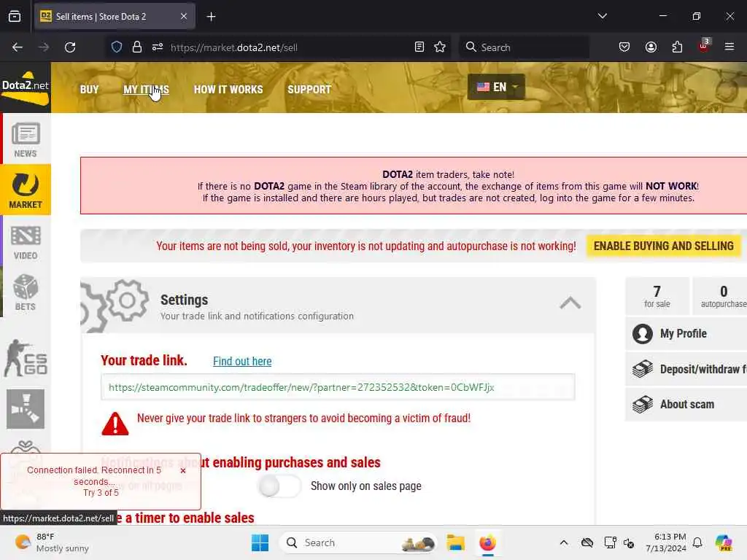The image size is (747, 560).
Task: Open the weather widget on taskbar
Action: [x=52, y=542]
